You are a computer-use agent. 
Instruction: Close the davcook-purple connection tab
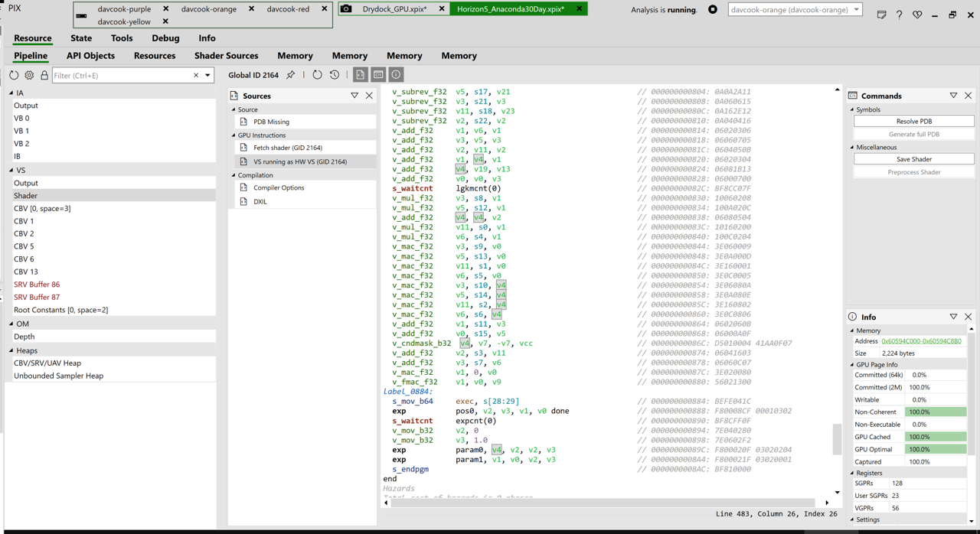tap(166, 9)
